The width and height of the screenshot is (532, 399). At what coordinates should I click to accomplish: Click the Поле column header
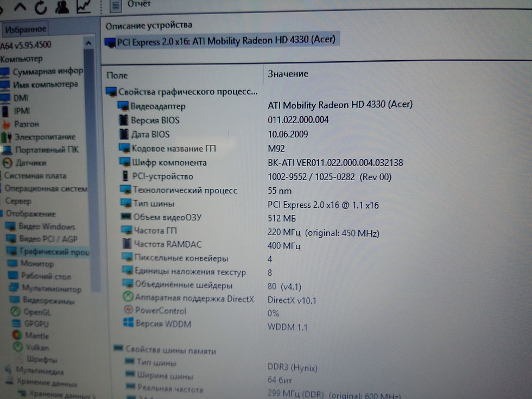click(117, 75)
